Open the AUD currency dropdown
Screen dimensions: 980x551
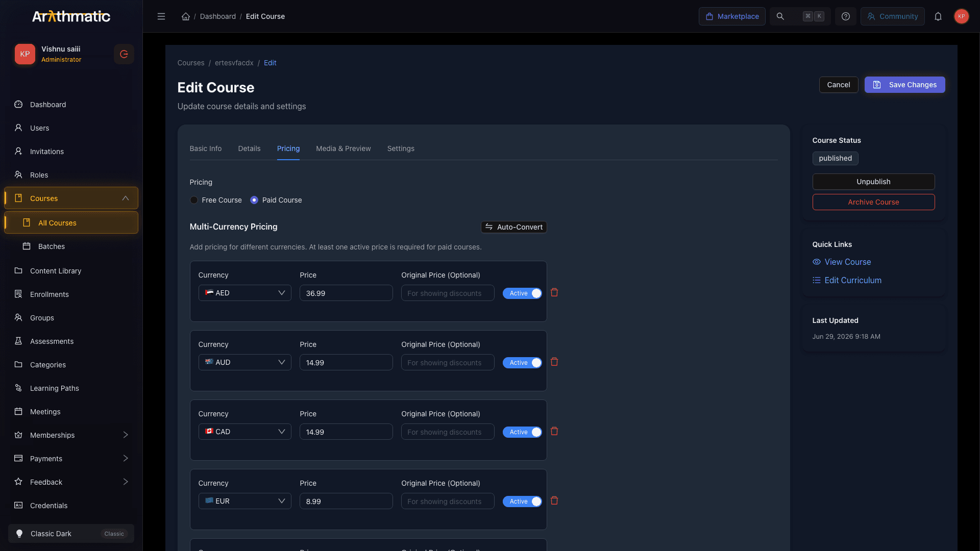click(244, 362)
